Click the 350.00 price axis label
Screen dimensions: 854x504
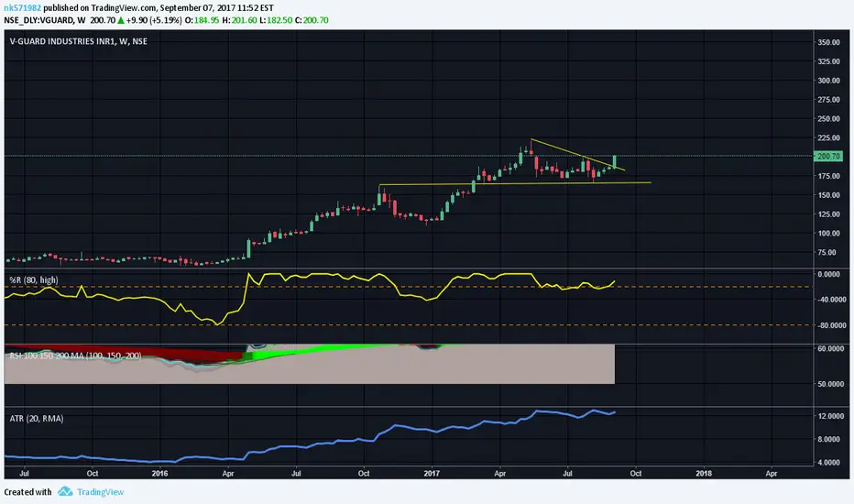828,42
